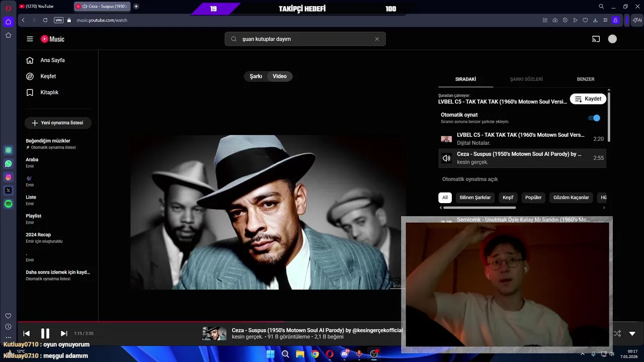Open the browser tab search magnifier icon
The image size is (644, 362).
pos(601,7)
